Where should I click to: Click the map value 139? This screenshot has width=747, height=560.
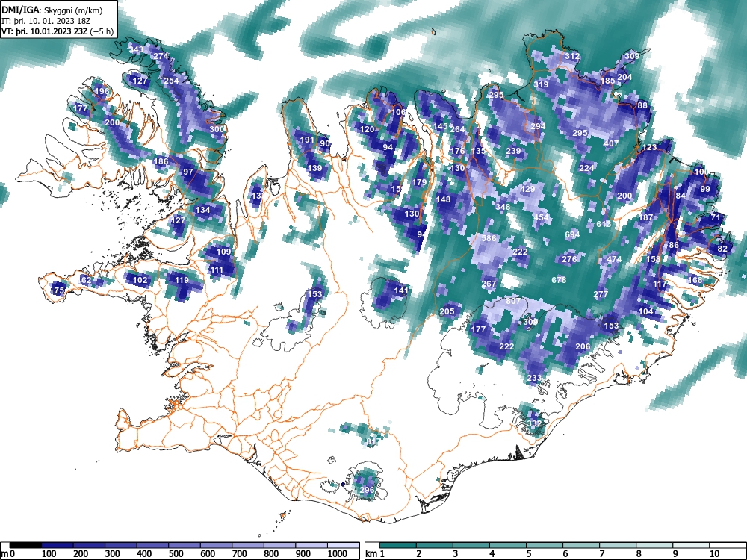[x=314, y=168]
